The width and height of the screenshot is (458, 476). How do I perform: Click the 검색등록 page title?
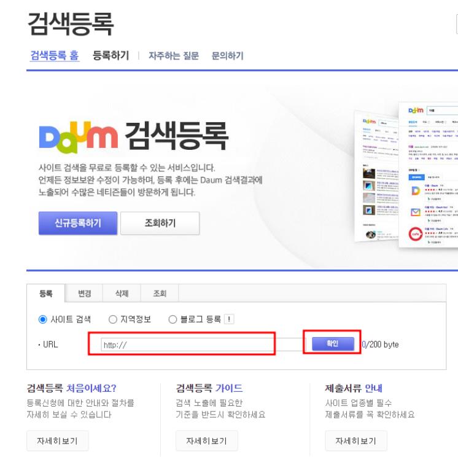point(71,24)
